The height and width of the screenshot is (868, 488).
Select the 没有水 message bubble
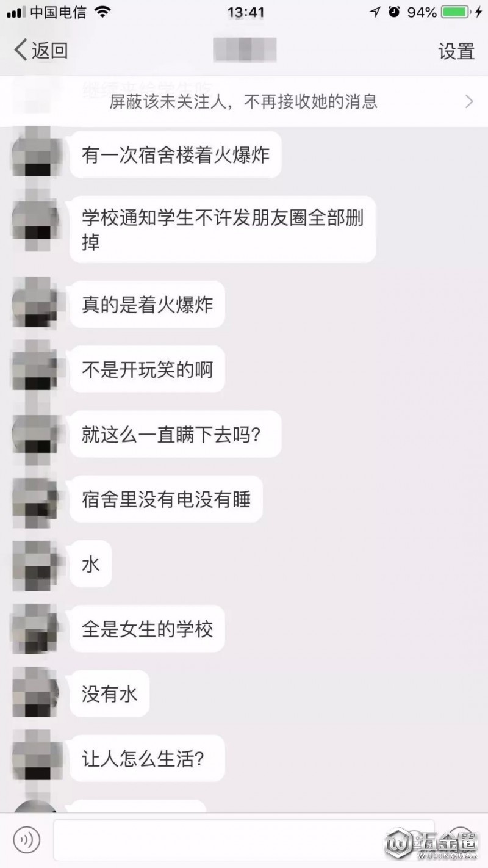[110, 694]
